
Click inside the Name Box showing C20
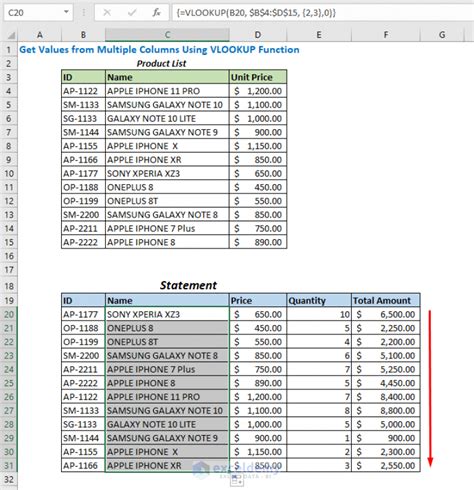point(33,13)
